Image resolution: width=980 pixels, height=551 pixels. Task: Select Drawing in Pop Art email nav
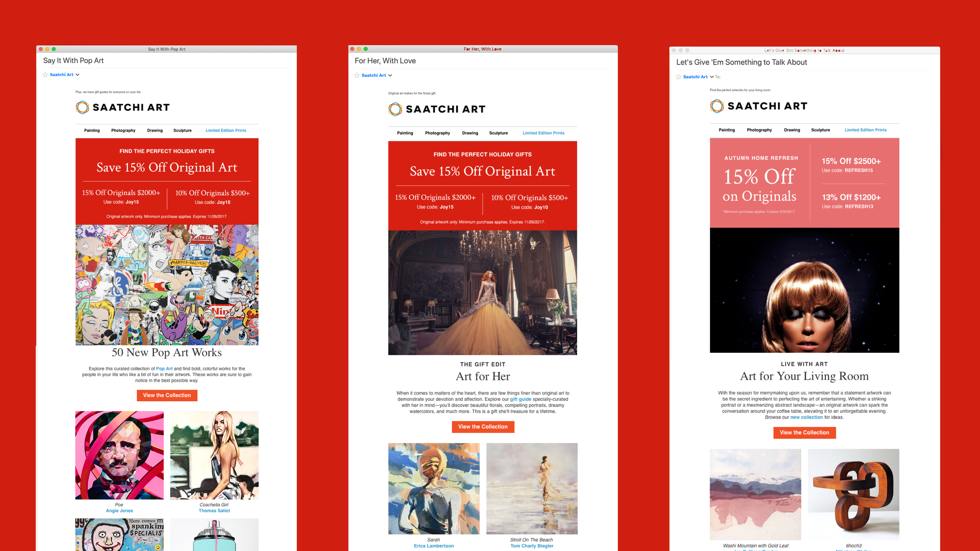tap(155, 130)
